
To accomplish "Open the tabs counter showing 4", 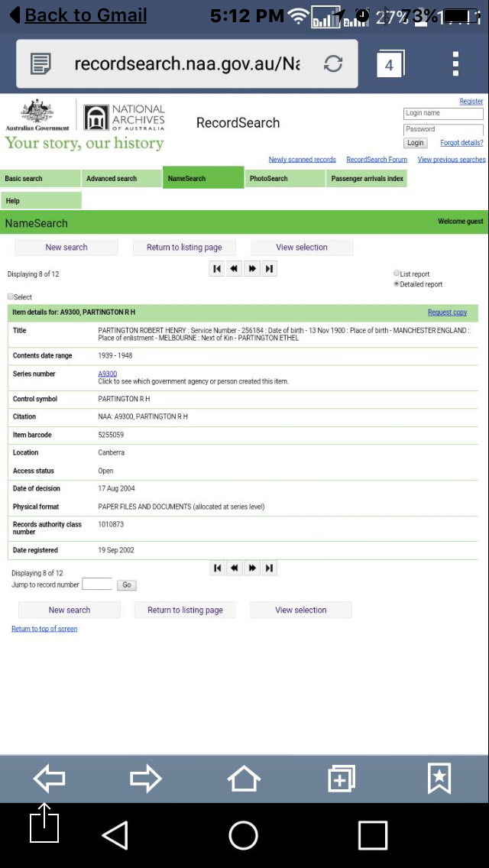I will 390,64.
